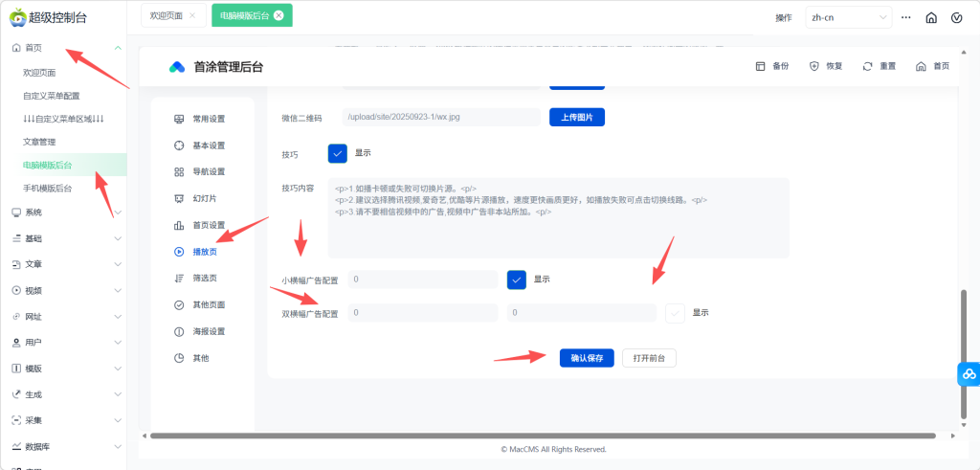This screenshot has height=470, width=980.
Task: Click the play icon beside 视频
Action: click(17, 291)
